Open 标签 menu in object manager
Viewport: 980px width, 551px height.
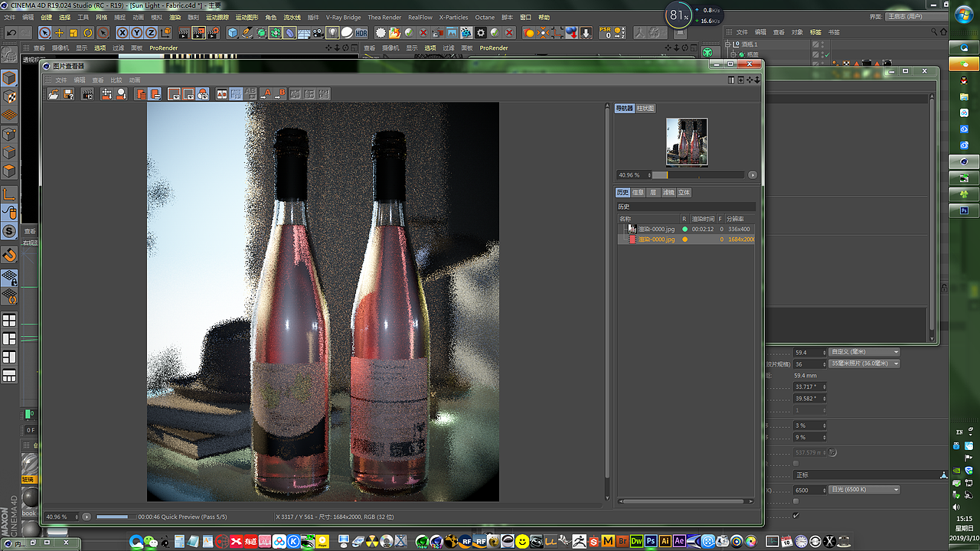(x=816, y=32)
